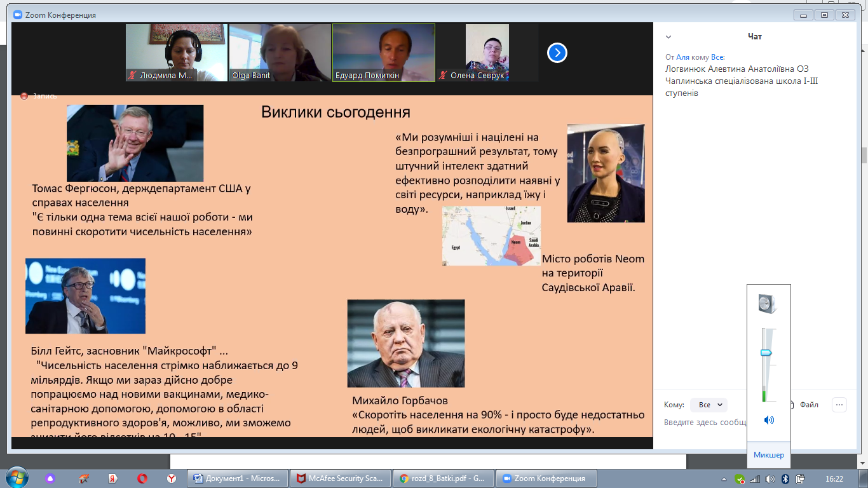Select Эдуард Помиткін video thumbnail
The width and height of the screenshot is (868, 488).
coord(383,53)
